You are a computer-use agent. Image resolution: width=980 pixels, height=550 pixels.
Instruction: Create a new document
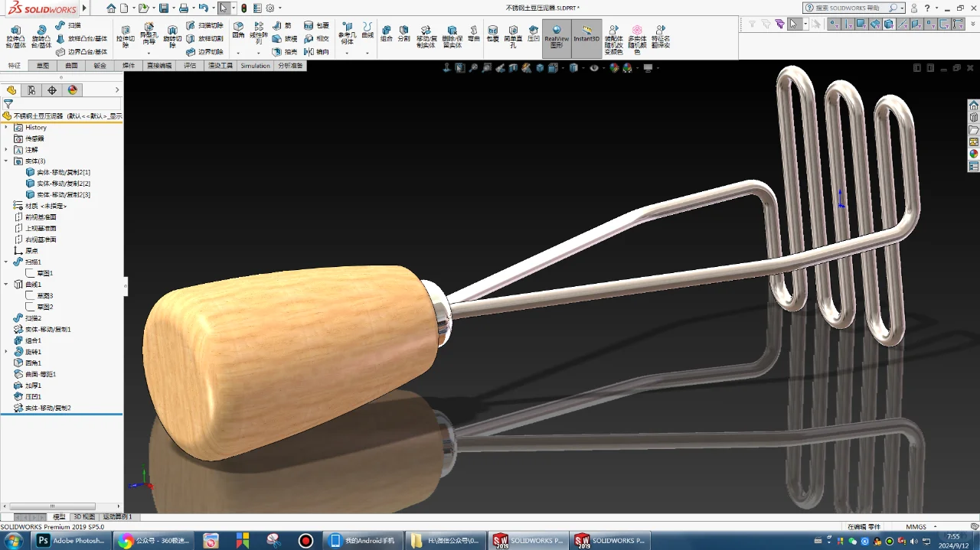[124, 8]
